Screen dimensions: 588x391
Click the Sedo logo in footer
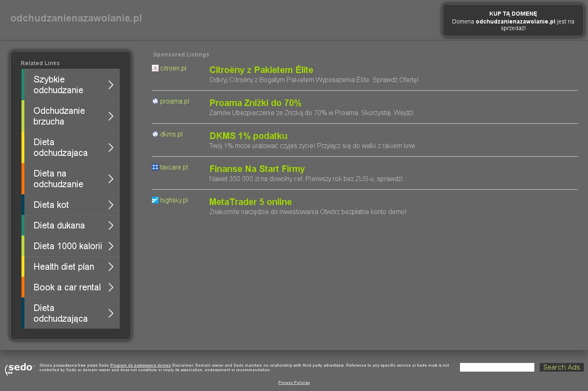click(x=20, y=368)
